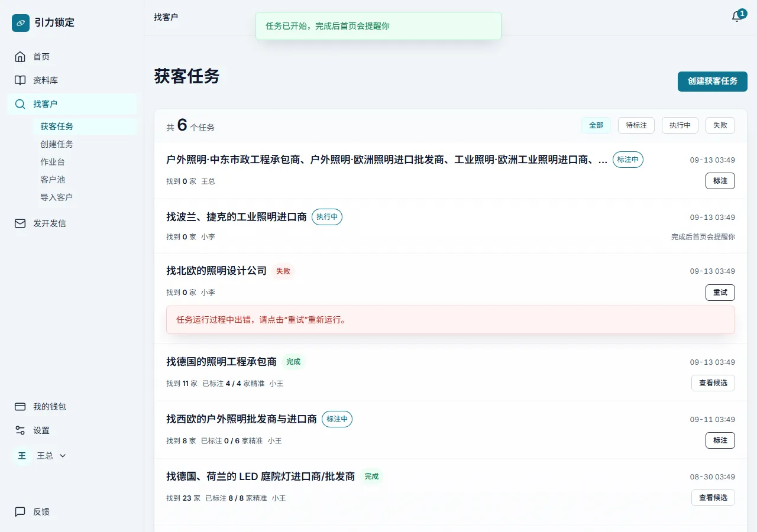Click 标注中 badge on 户外照明·中东 task
Image resolution: width=757 pixels, height=532 pixels.
[x=628, y=160]
